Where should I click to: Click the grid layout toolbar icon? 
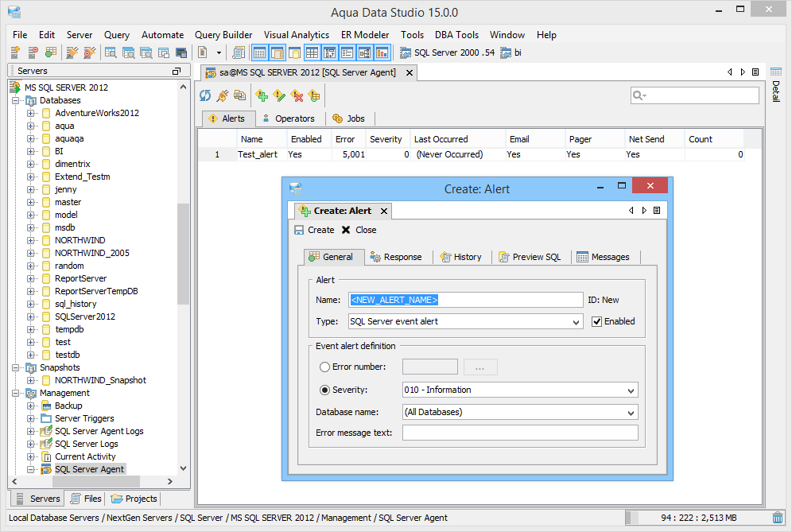[312, 52]
